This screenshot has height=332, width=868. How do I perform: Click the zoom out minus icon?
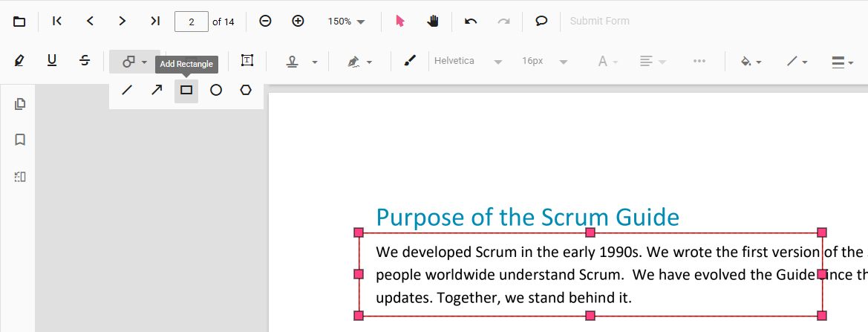point(265,21)
